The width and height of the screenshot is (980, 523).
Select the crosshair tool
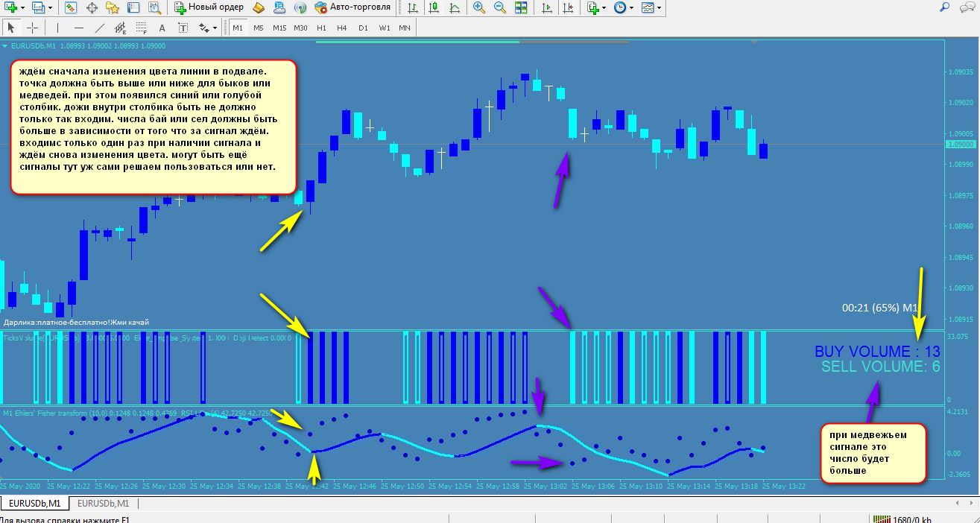33,28
